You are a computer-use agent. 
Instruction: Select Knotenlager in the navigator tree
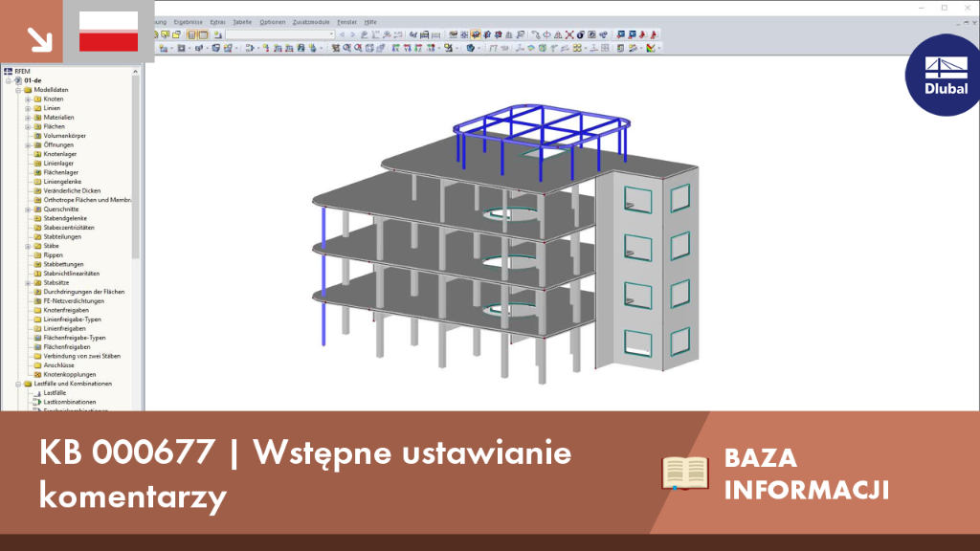[x=60, y=154]
